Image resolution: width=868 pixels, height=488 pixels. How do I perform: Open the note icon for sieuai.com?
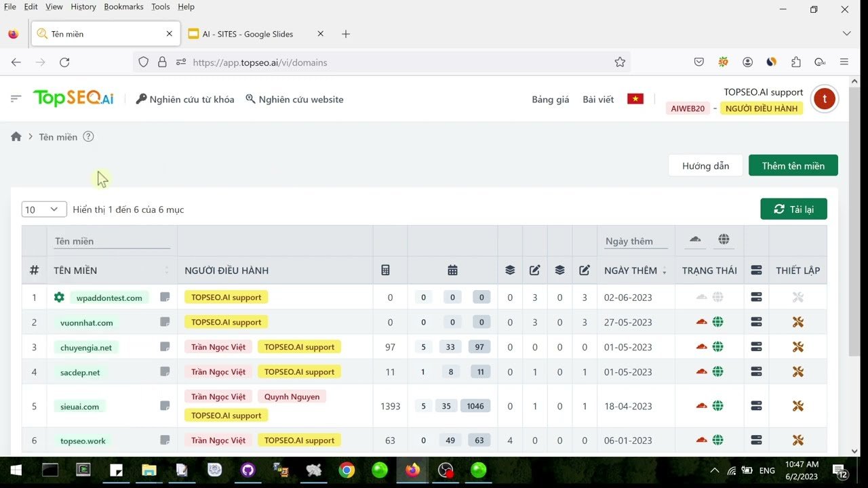pos(165,406)
